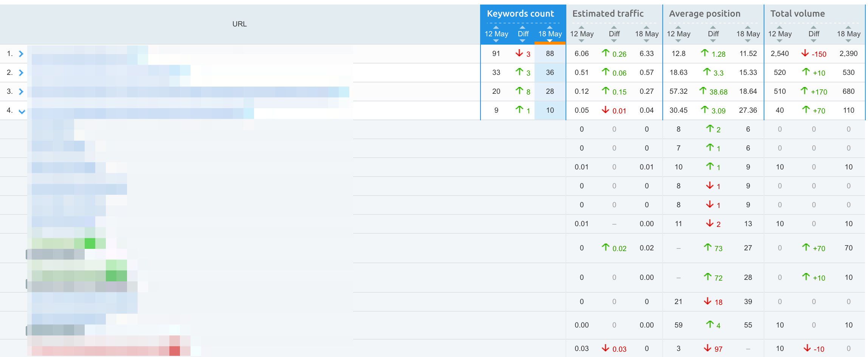Click ascending arrow above Total volume 18 May
The height and width of the screenshot is (357, 868).
tap(848, 27)
